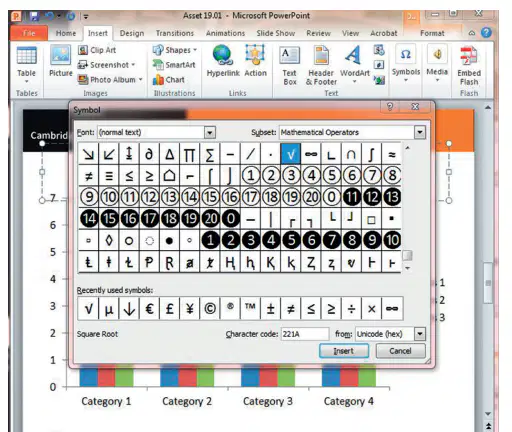
Task: Switch to the Animations tab
Action: point(225,33)
